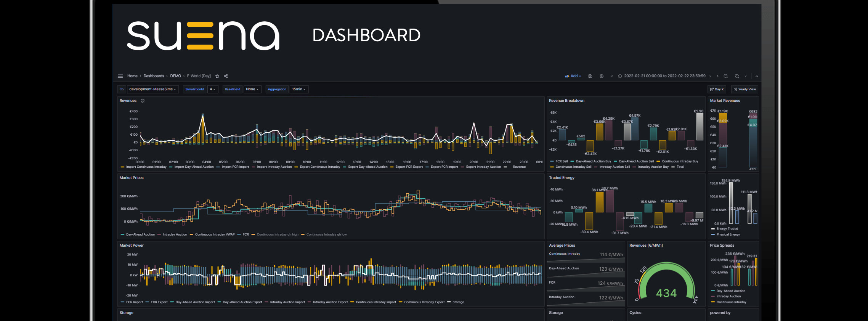Star the E-World [Day] dashboard

pos(217,76)
